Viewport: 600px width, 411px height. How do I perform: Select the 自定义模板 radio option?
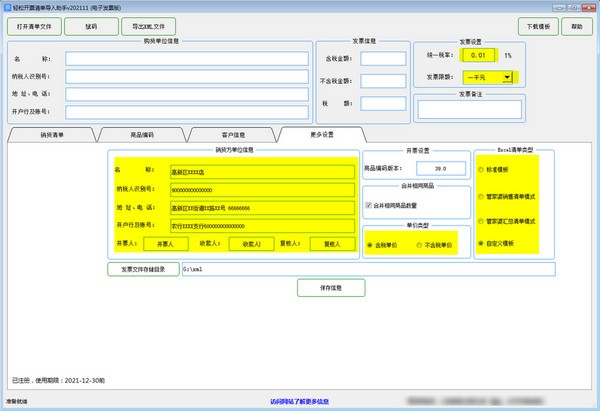481,243
